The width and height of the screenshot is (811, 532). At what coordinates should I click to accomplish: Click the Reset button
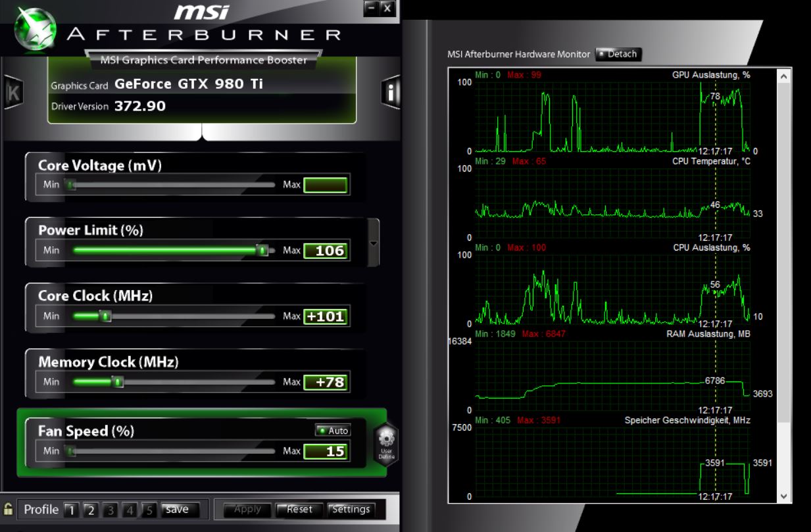(x=299, y=509)
